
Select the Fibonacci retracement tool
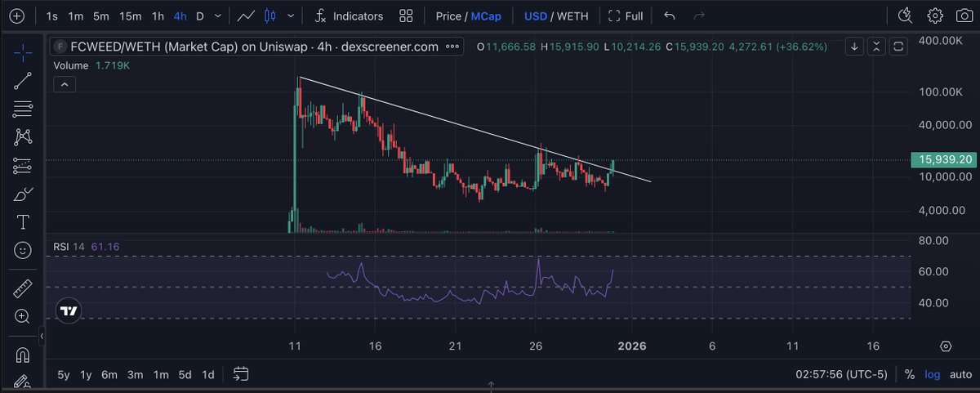[x=24, y=108]
